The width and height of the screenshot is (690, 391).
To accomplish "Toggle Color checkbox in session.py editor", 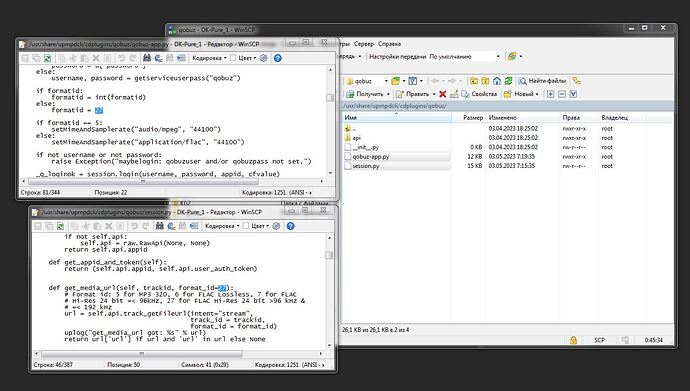I will click(x=246, y=226).
